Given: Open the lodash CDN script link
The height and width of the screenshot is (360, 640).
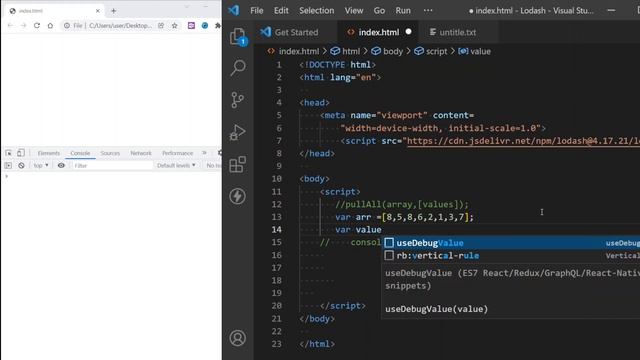Looking at the screenshot, I should (x=523, y=141).
